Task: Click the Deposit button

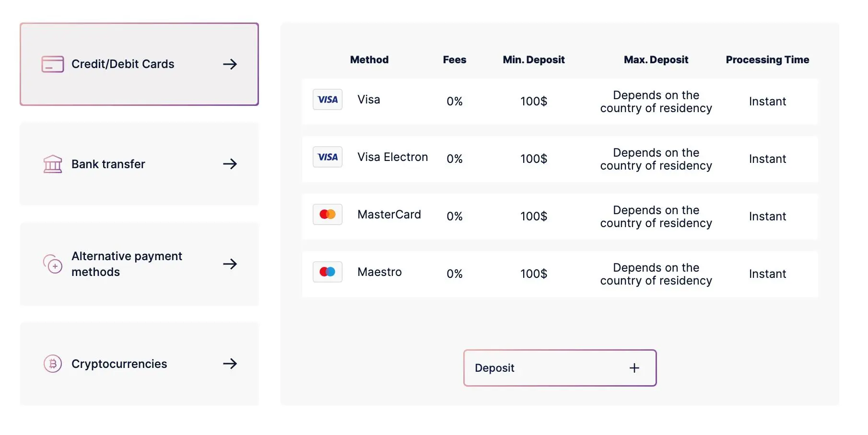Action: pyautogui.click(x=560, y=368)
